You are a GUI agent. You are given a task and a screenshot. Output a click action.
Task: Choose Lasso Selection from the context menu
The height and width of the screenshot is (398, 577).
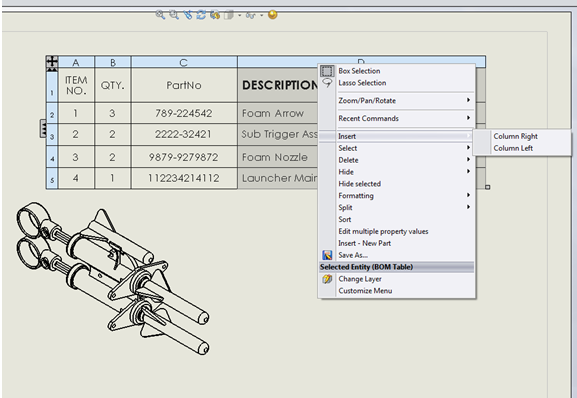pos(397,83)
